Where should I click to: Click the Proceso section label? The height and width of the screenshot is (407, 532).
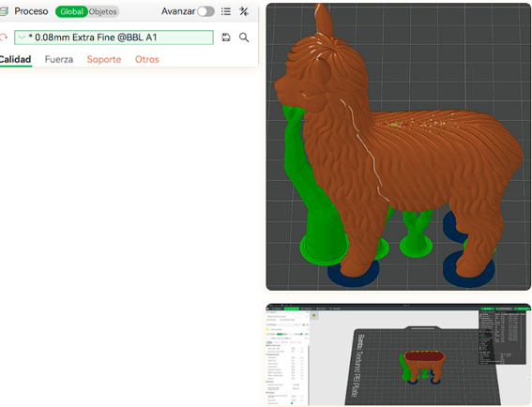[x=31, y=11]
